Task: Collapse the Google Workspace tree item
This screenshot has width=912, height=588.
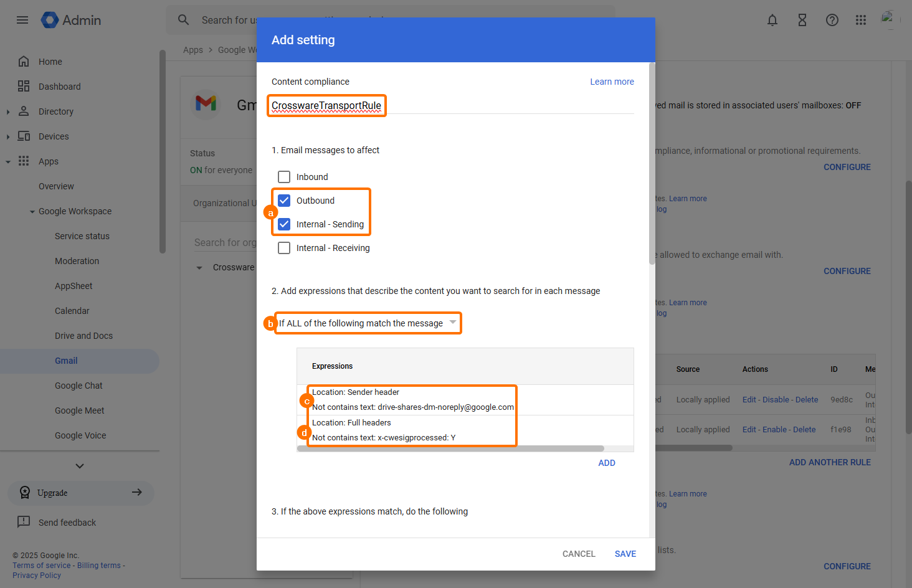Action: click(x=32, y=212)
